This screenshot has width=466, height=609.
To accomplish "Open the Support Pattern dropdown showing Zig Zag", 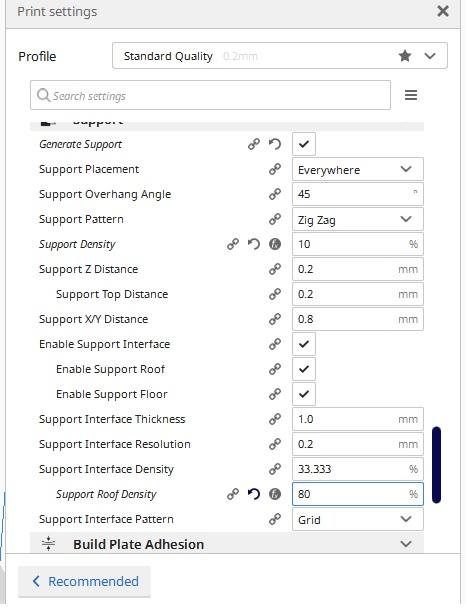I will (x=358, y=219).
